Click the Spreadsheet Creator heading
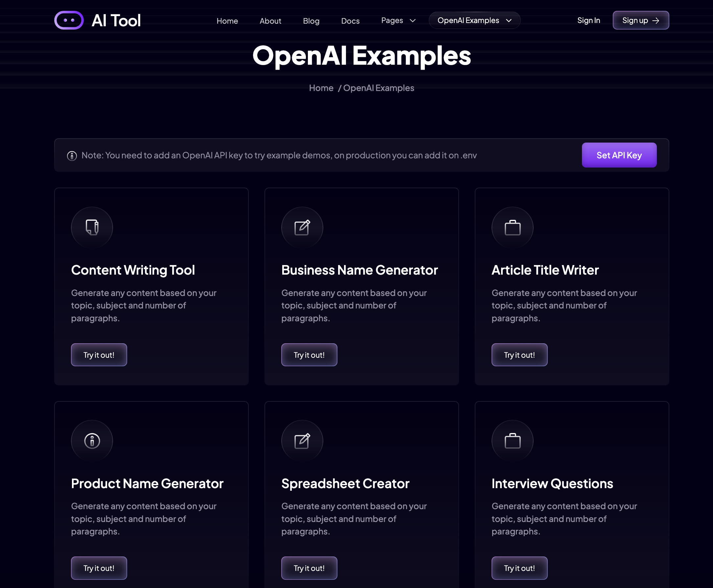Screen dimensions: 713x588 pyautogui.click(x=345, y=484)
